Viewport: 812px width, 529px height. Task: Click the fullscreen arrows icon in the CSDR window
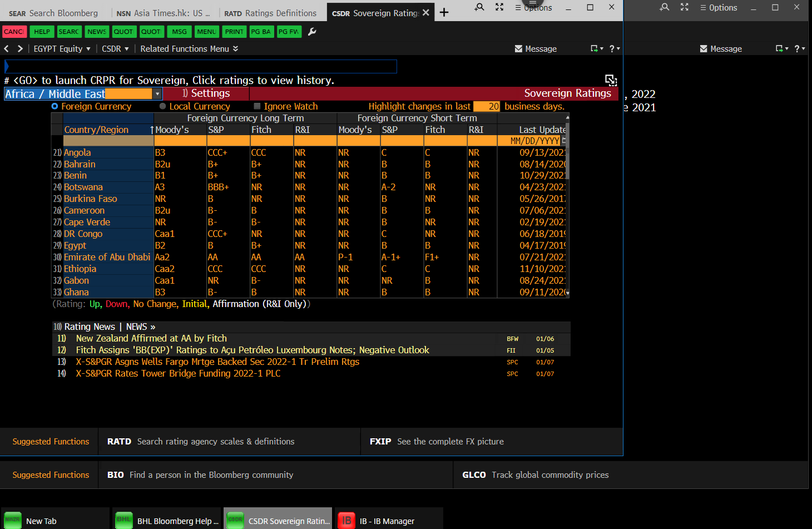tap(499, 7)
